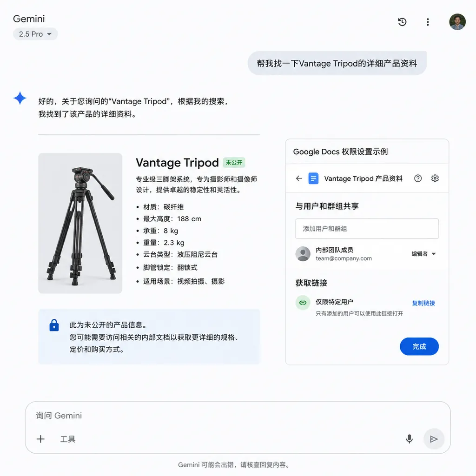476x476 pixels.
Task: Click the 复制链接 link
Action: (423, 303)
